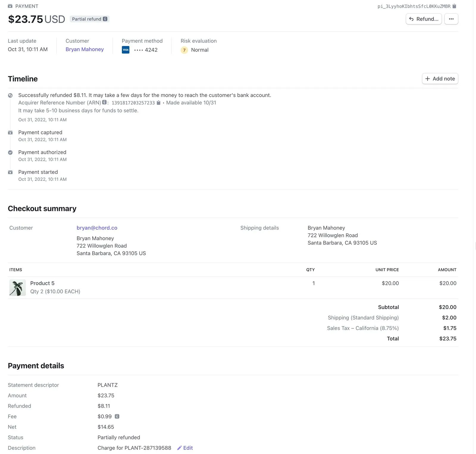Click the Payment authorized checkmark icon
The width and height of the screenshot is (476, 454).
[x=10, y=152]
